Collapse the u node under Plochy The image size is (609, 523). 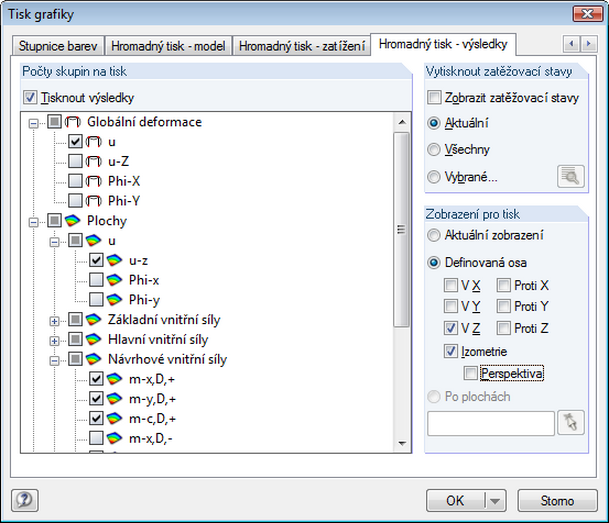point(55,242)
